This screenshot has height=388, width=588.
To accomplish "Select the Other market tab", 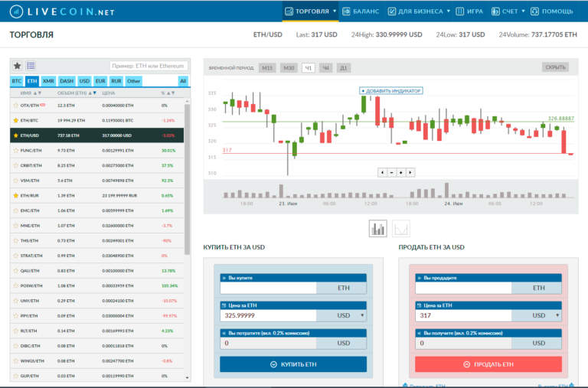I will coord(133,81).
